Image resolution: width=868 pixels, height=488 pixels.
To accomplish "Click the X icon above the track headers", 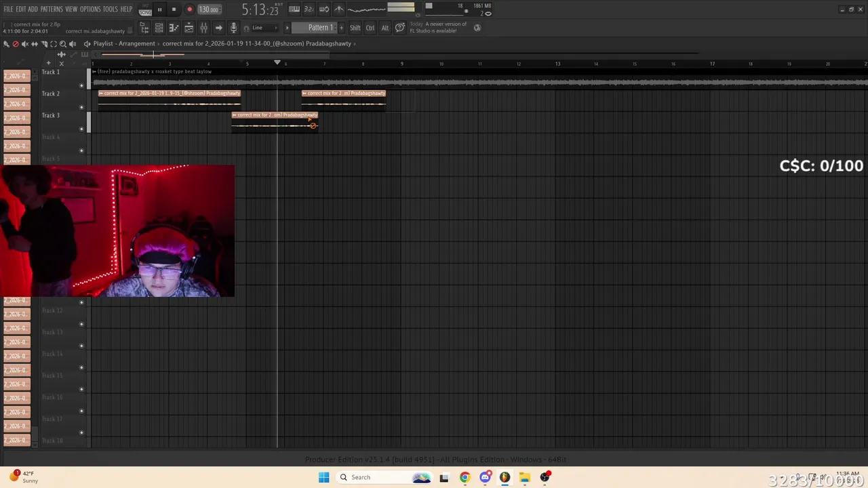I will pos(61,63).
